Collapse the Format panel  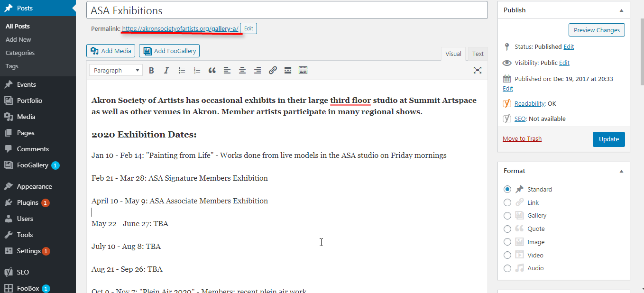621,171
